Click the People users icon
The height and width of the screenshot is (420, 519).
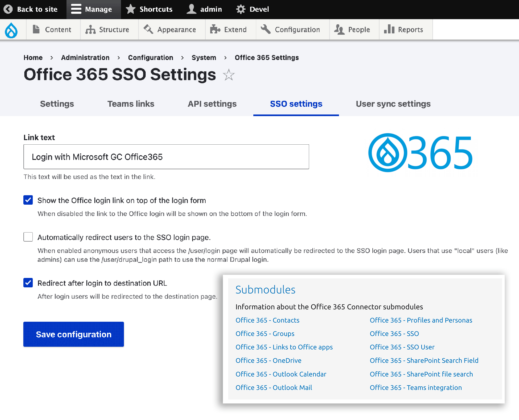339,30
